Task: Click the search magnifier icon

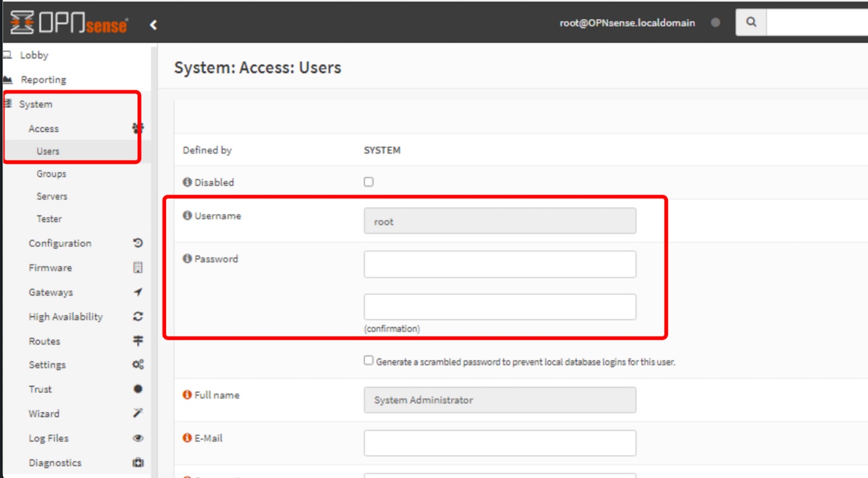Action: coord(751,22)
